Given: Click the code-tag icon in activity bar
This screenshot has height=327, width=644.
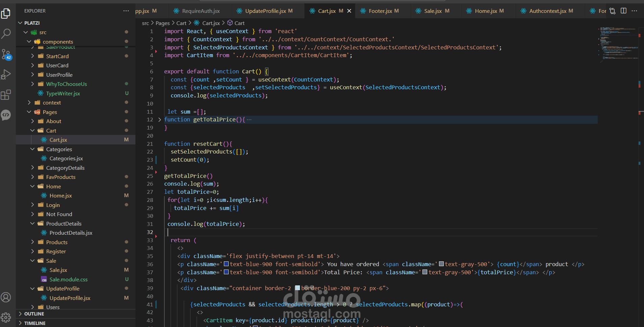Looking at the screenshot, I should tap(6, 115).
